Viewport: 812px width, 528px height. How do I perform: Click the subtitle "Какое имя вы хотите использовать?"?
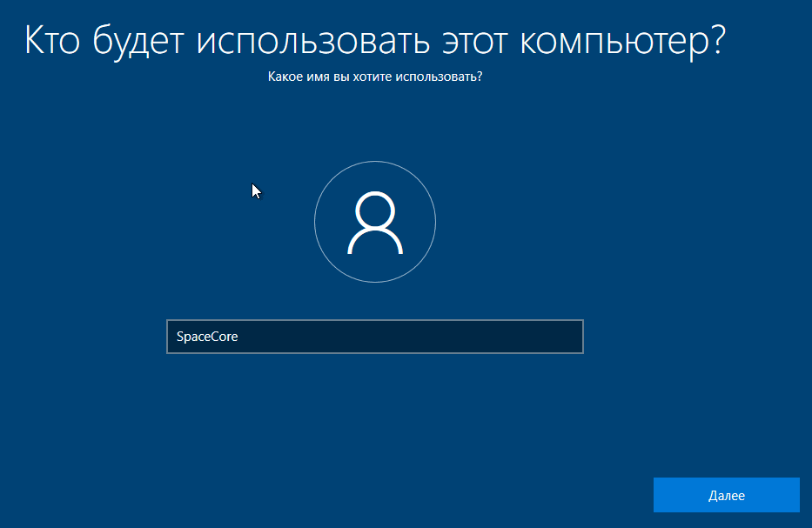click(374, 77)
